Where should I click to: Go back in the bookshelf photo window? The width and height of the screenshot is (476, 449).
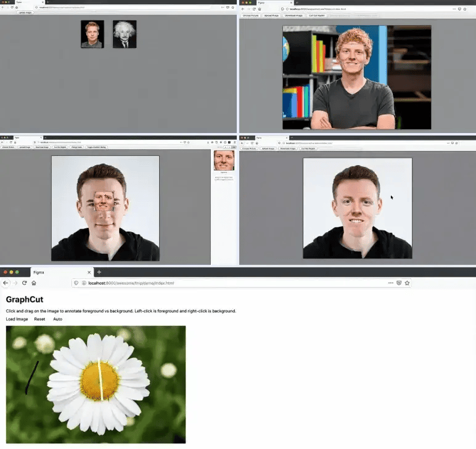pyautogui.click(x=243, y=9)
